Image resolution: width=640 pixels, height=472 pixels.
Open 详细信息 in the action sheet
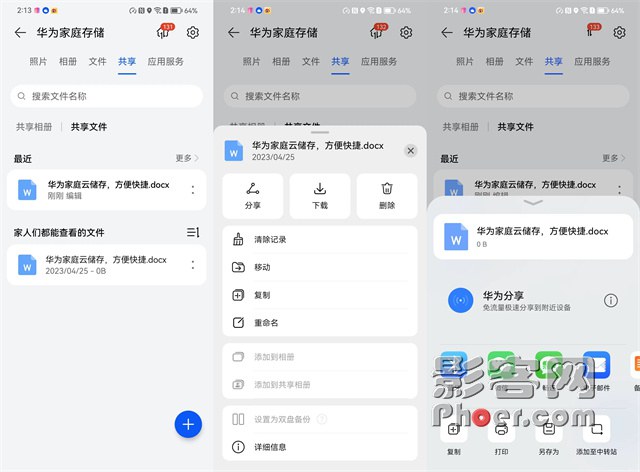(x=320, y=447)
